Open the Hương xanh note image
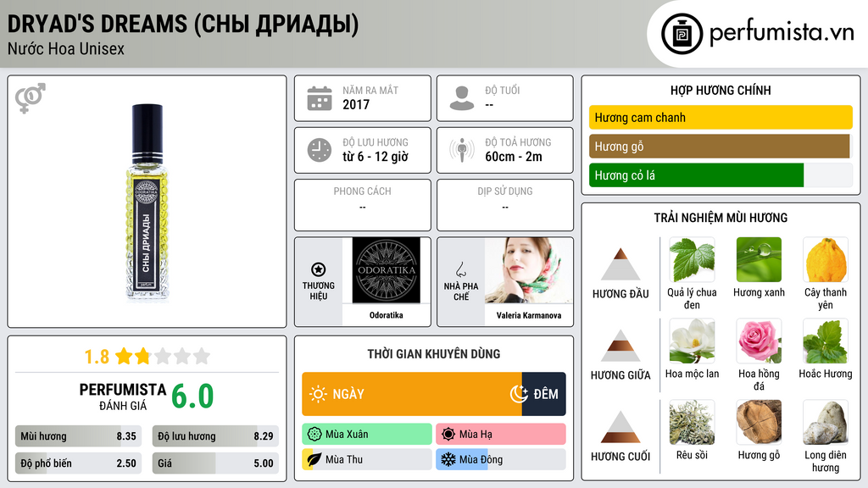The width and height of the screenshot is (868, 488). pyautogui.click(x=759, y=260)
